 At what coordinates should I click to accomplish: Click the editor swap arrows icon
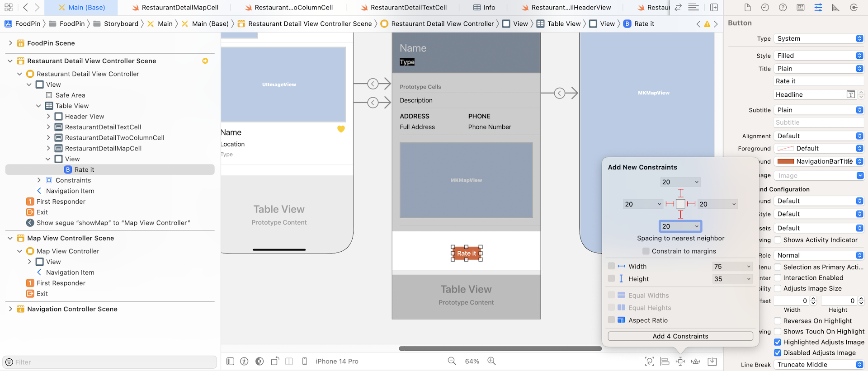click(678, 8)
